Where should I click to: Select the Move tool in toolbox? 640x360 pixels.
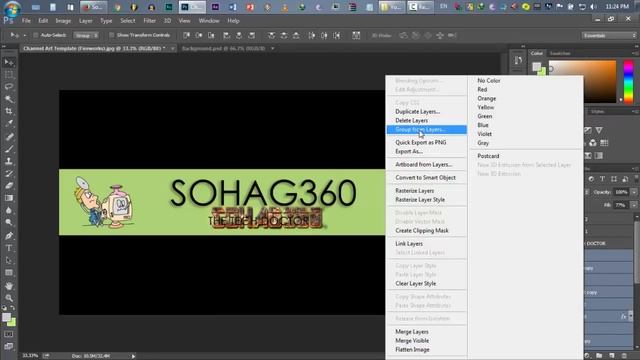[9, 62]
